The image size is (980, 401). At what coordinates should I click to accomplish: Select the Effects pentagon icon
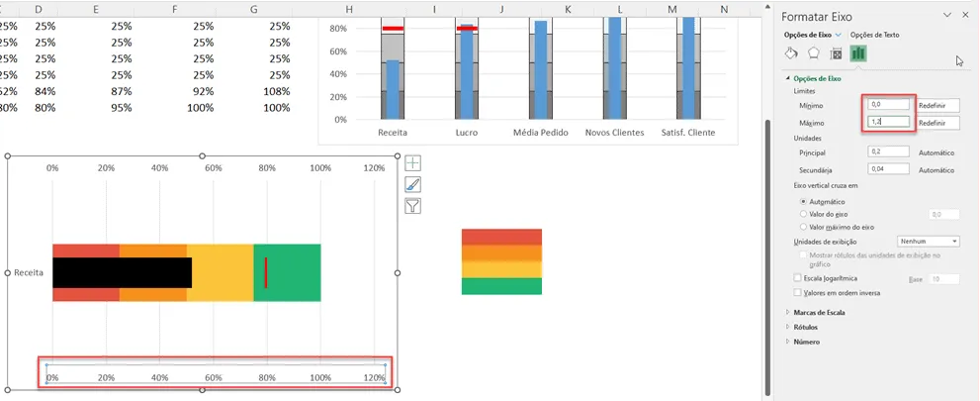click(x=813, y=53)
